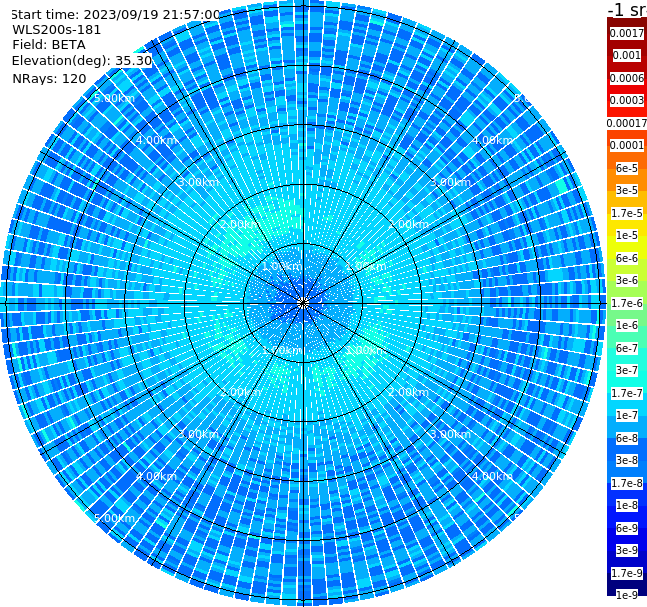Select the 1e-6 color scale value
The height and width of the screenshot is (607, 647).
pos(627,325)
